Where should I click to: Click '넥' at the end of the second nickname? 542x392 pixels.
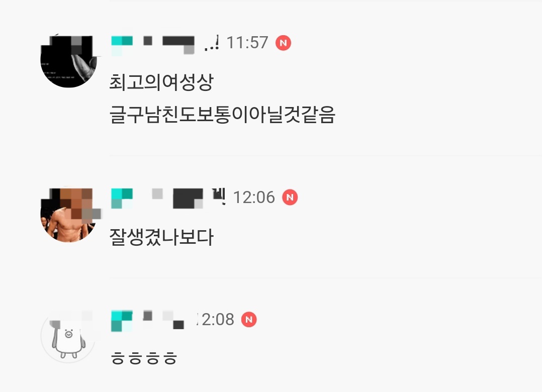[x=219, y=196]
